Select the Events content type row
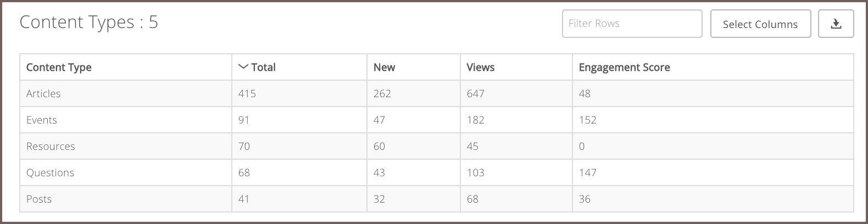 [437, 120]
